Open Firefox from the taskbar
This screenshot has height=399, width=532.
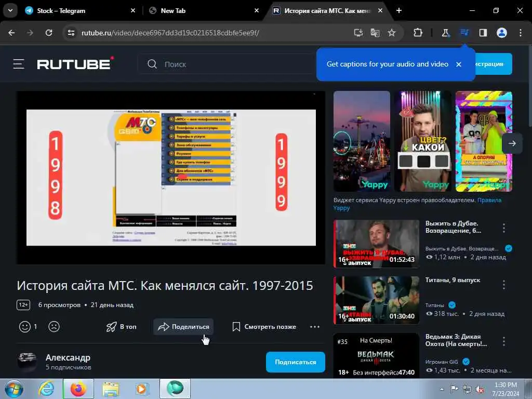[x=78, y=389]
